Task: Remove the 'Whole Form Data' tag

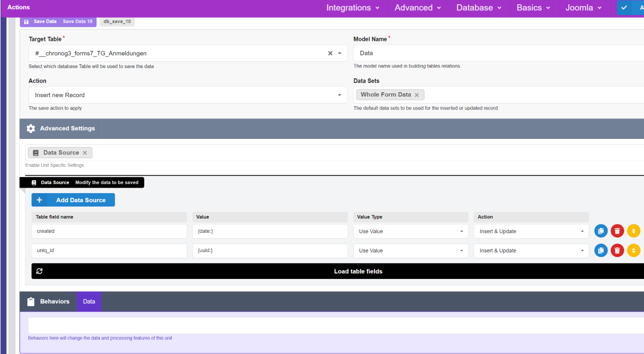Action: click(x=417, y=95)
